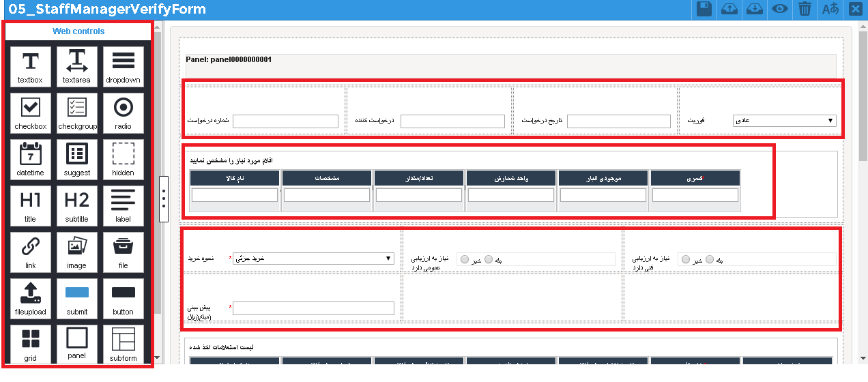
Task: Click the upload tray icon in header
Action: (729, 9)
